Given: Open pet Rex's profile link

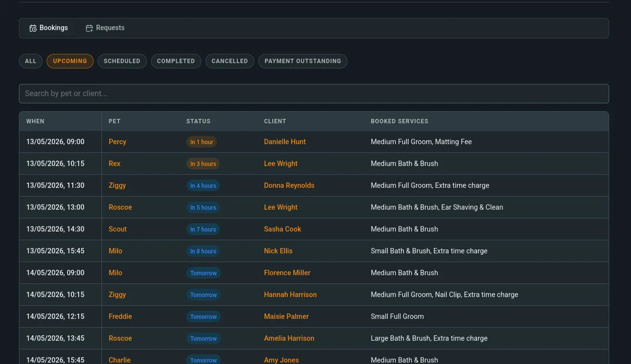Looking at the screenshot, I should (115, 164).
